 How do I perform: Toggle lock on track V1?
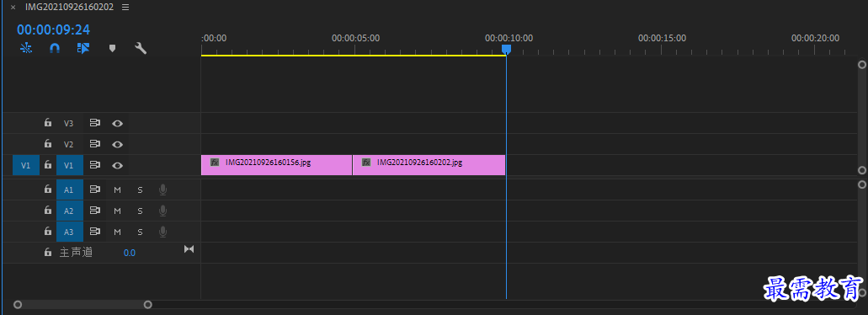[x=48, y=165]
